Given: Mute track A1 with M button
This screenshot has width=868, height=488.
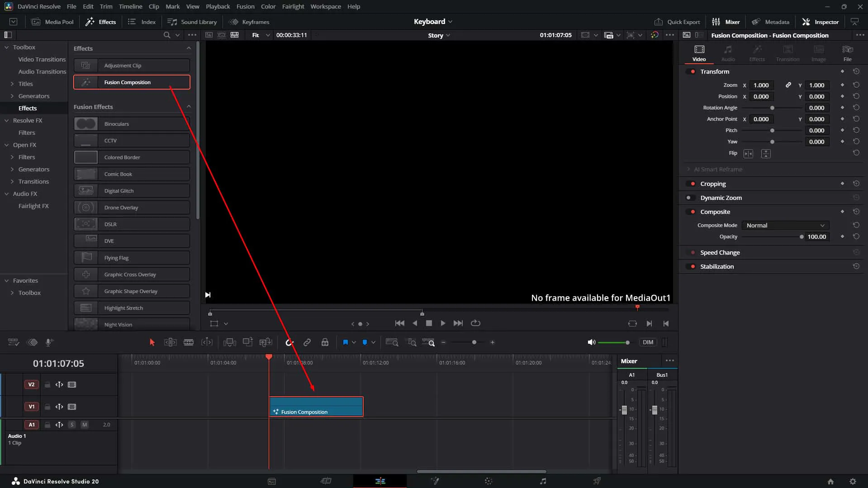Looking at the screenshot, I should pyautogui.click(x=85, y=425).
